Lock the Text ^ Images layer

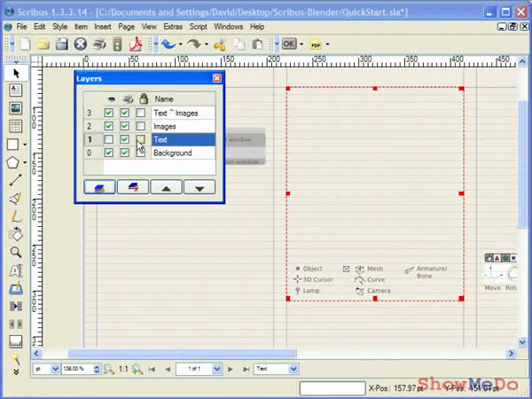pos(141,113)
